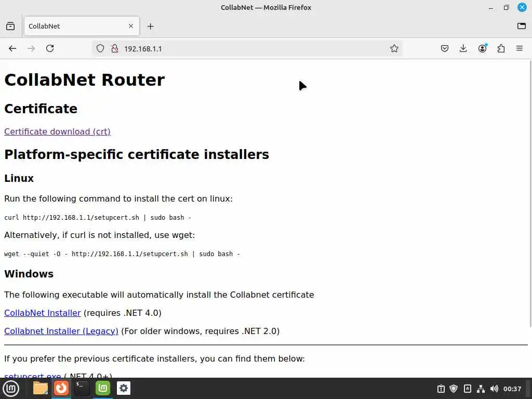Close the Firefox window
This screenshot has height=399, width=532.
tap(522, 7)
